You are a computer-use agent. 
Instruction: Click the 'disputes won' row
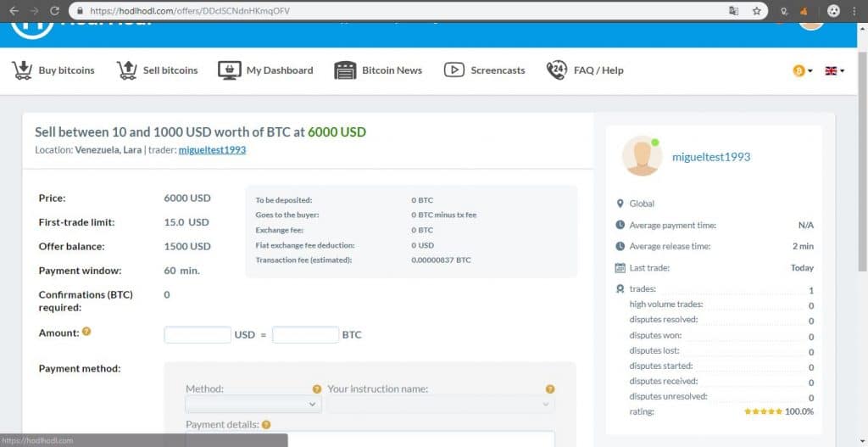[721, 336]
